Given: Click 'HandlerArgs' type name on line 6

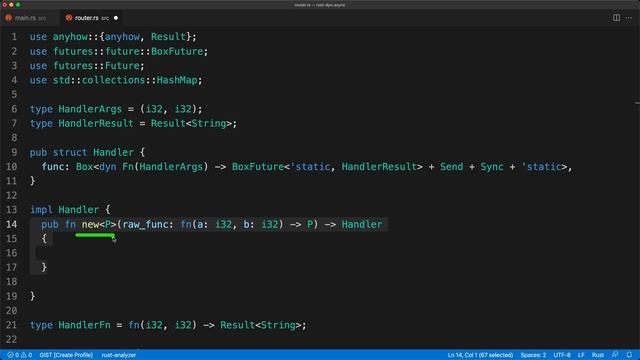Looking at the screenshot, I should click(x=90, y=109).
